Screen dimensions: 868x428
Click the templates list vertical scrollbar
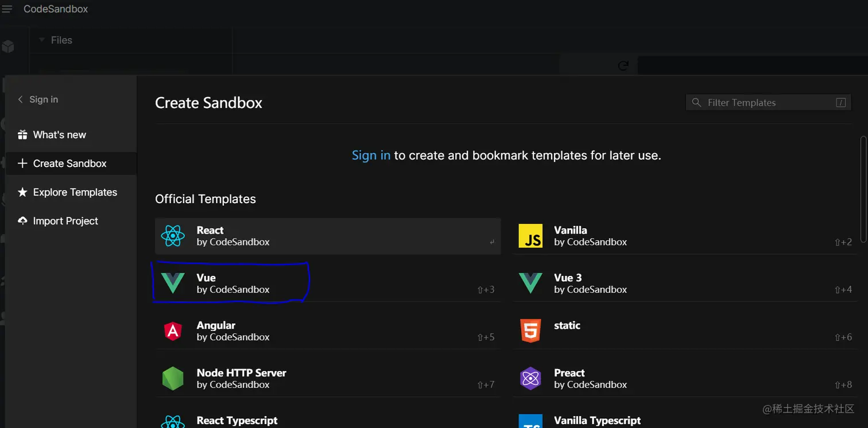click(x=863, y=184)
